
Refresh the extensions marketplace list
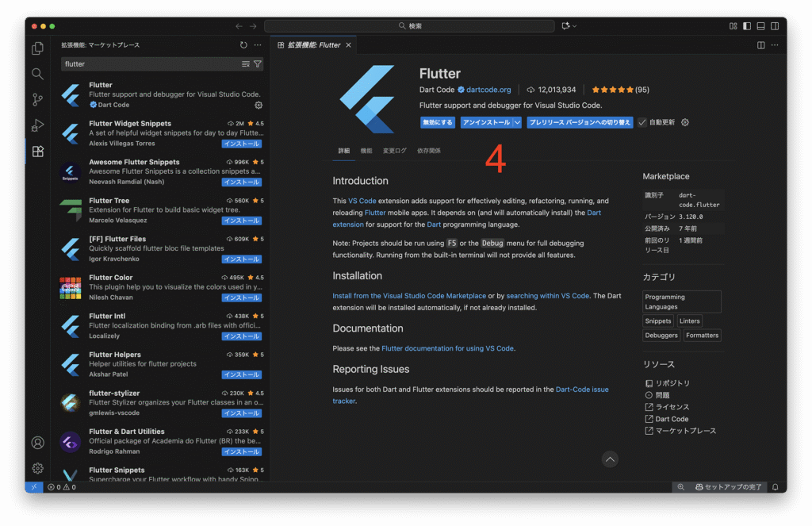[x=243, y=45]
